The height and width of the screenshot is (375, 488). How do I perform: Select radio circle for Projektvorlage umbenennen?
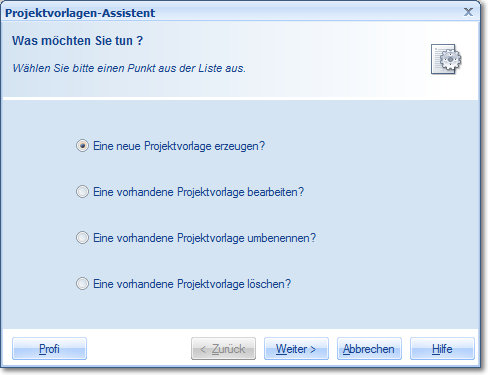pos(82,238)
